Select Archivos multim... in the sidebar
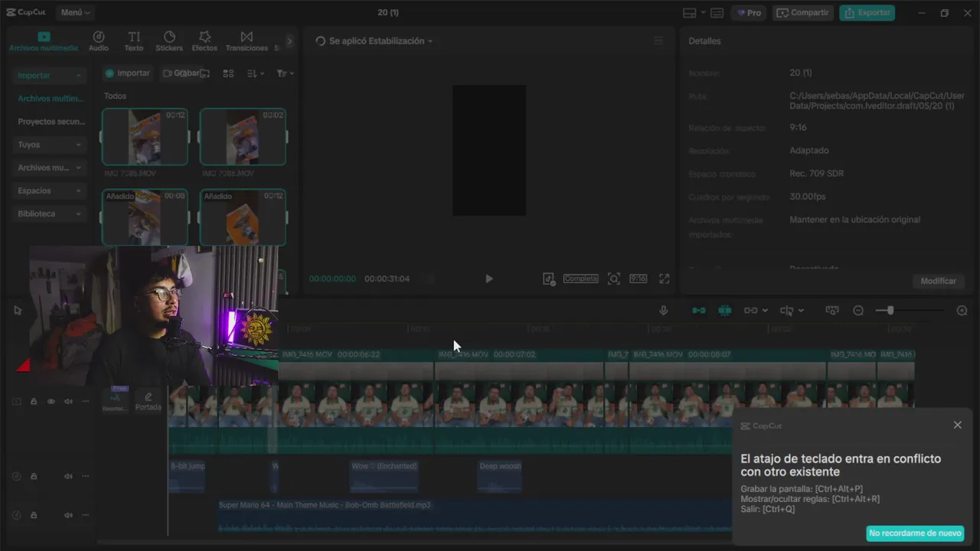The image size is (980, 551). (51, 99)
